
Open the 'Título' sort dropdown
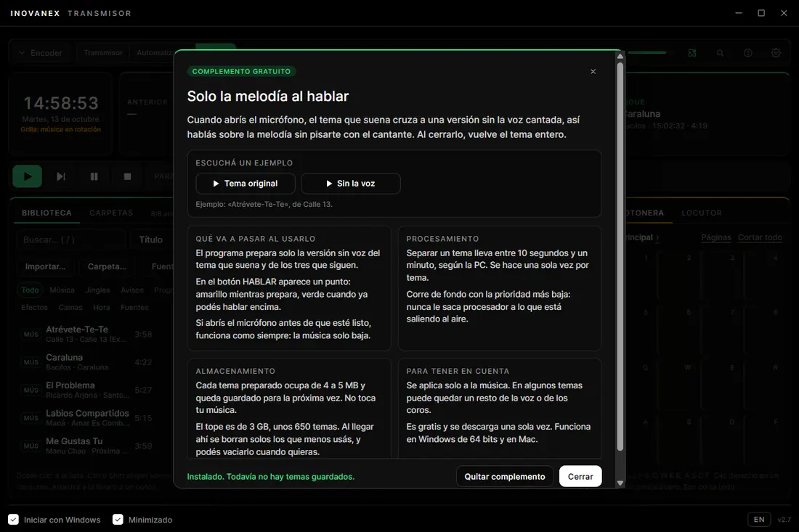pos(152,240)
